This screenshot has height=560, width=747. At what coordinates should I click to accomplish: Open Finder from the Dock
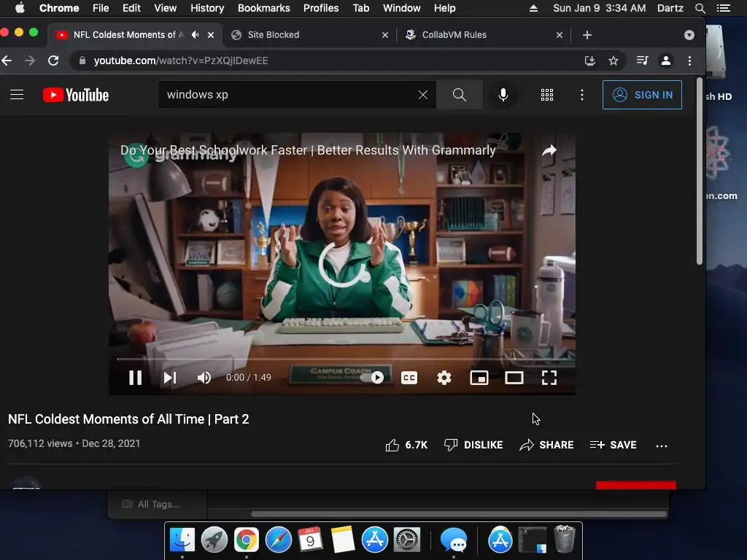pyautogui.click(x=182, y=540)
